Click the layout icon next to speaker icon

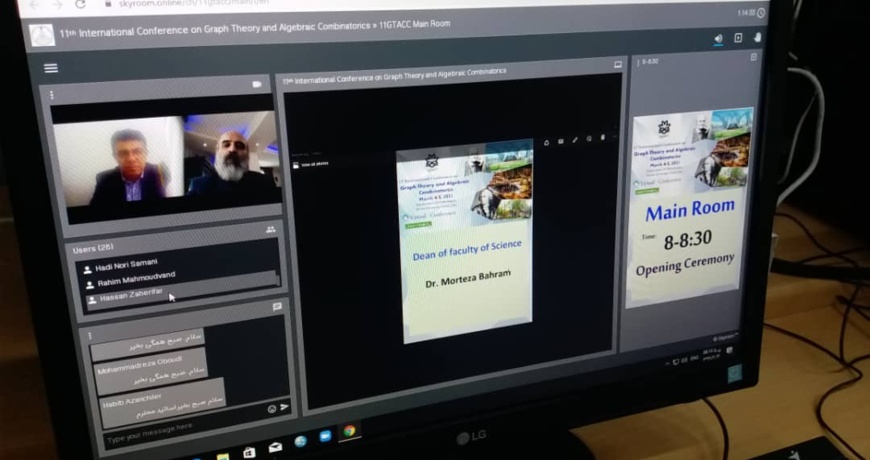[x=738, y=38]
